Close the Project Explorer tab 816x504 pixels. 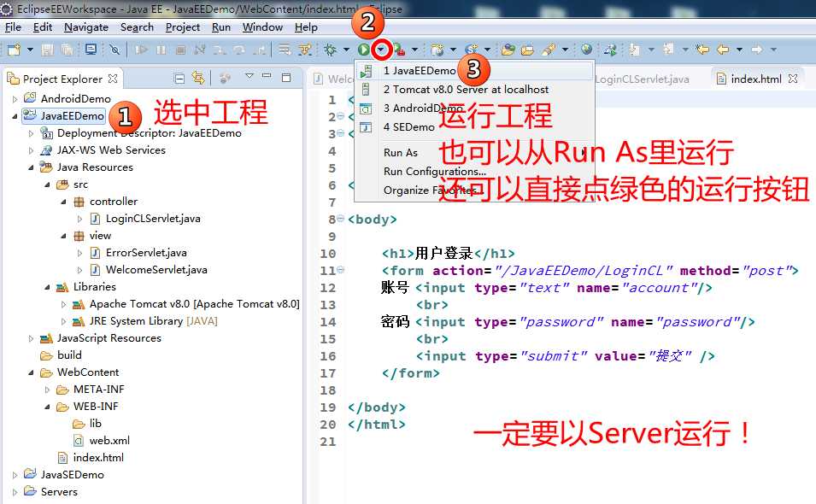[x=113, y=79]
